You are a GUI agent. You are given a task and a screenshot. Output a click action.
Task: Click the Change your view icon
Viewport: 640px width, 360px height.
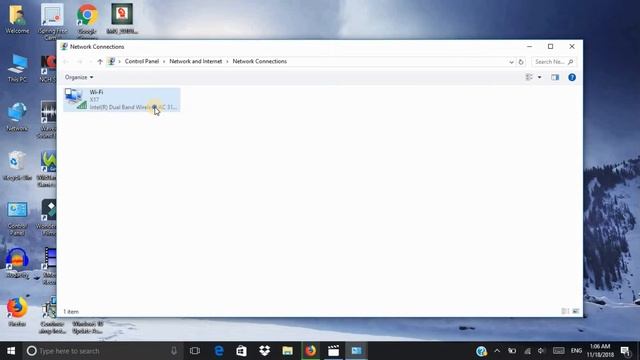click(x=529, y=77)
